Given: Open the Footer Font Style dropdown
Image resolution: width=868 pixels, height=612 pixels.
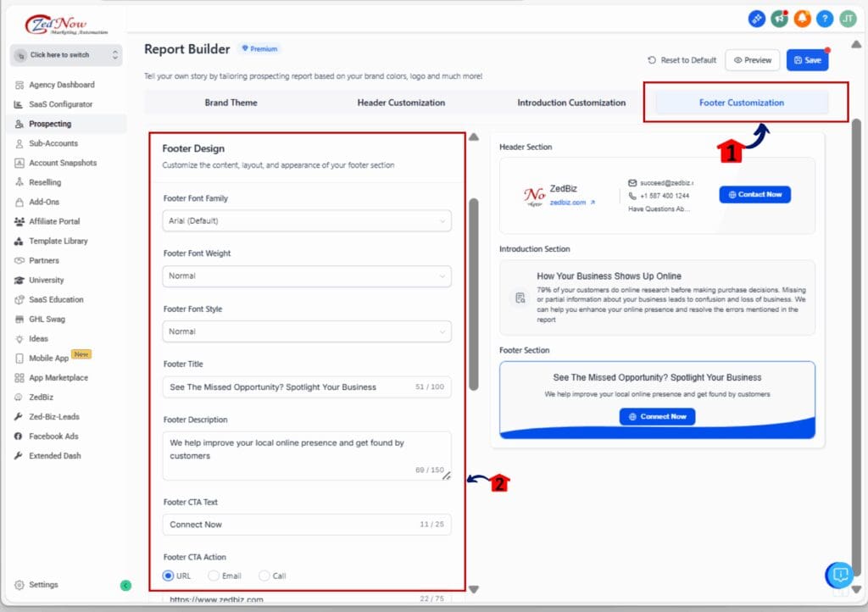Looking at the screenshot, I should [306, 331].
